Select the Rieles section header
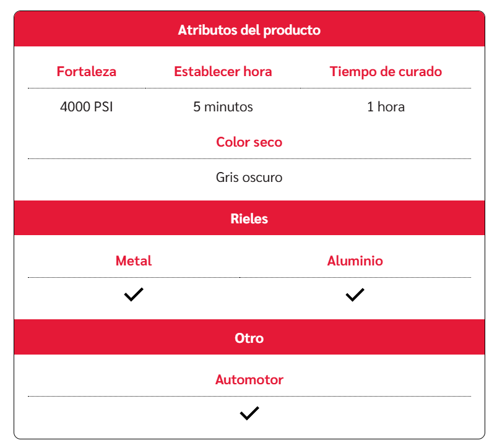 [249, 218]
